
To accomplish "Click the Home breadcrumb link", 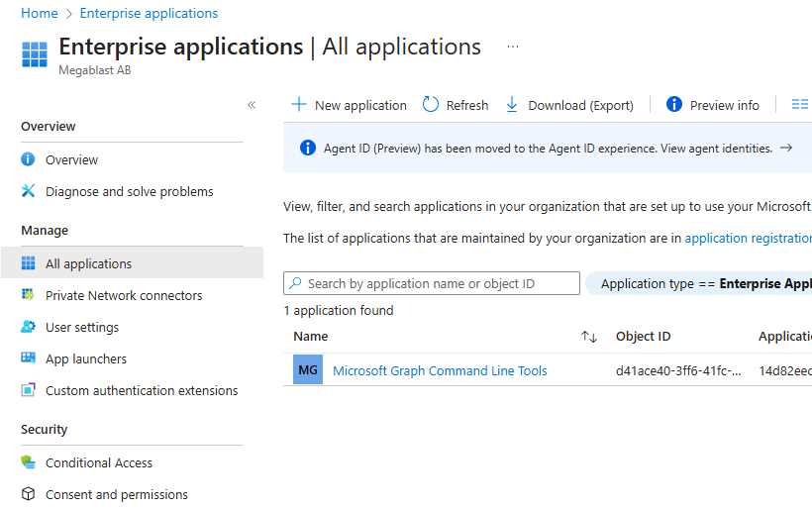I will (x=39, y=13).
